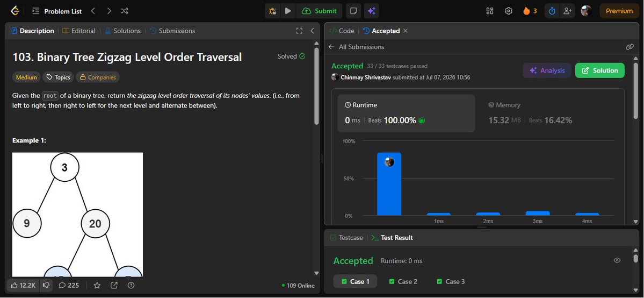Screen dimensions: 644x298
Task: Expand the Topics tag
Action: [58, 77]
